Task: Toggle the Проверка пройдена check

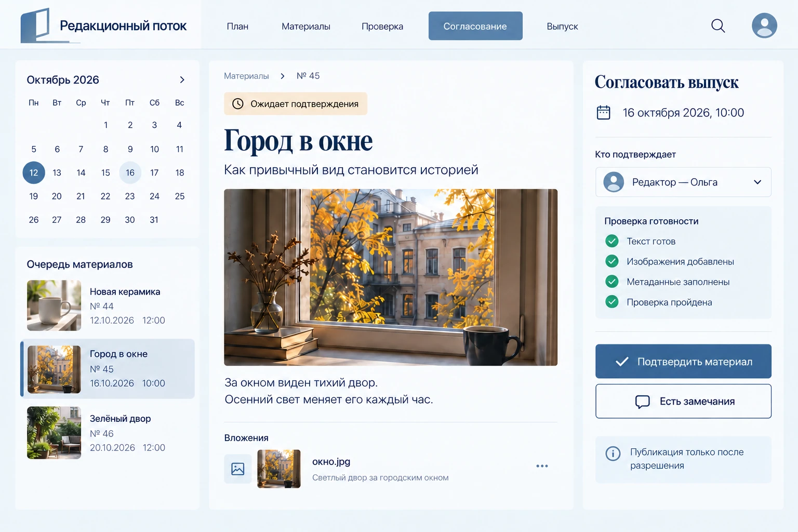Action: point(611,302)
